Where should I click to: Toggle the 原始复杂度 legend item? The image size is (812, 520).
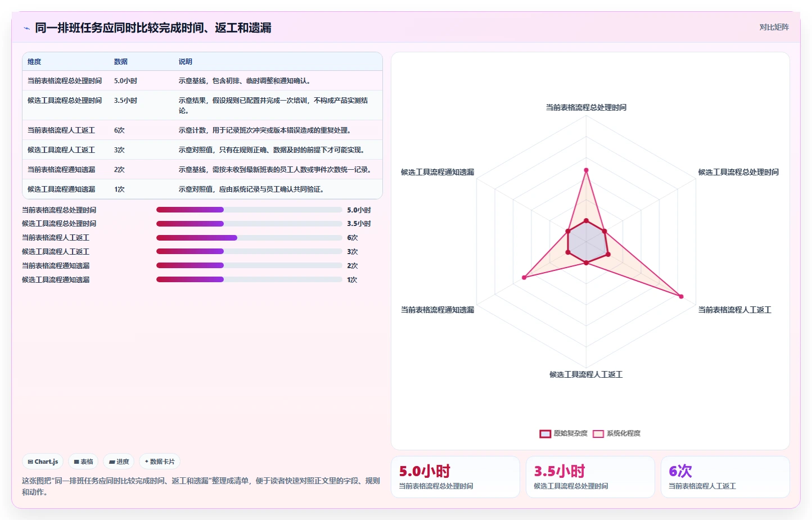pyautogui.click(x=563, y=433)
